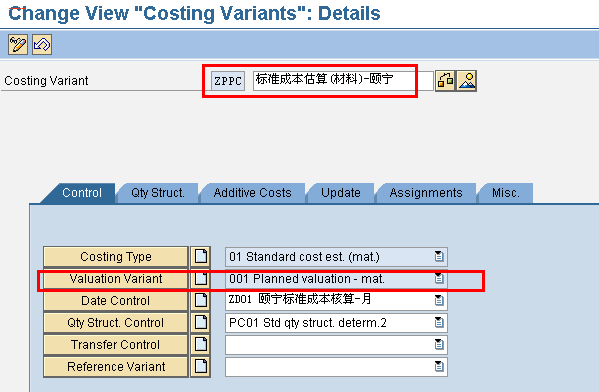Viewport: 599px width, 392px height.
Task: Click the Costing Variant label
Action: pos(46,81)
